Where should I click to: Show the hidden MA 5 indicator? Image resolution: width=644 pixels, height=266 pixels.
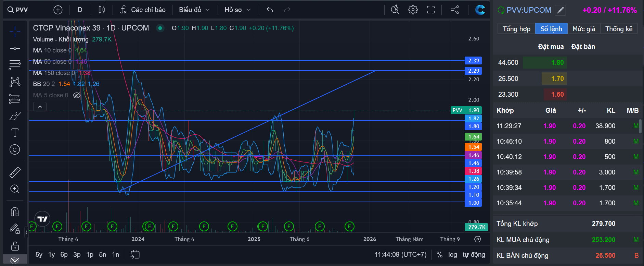pos(77,95)
